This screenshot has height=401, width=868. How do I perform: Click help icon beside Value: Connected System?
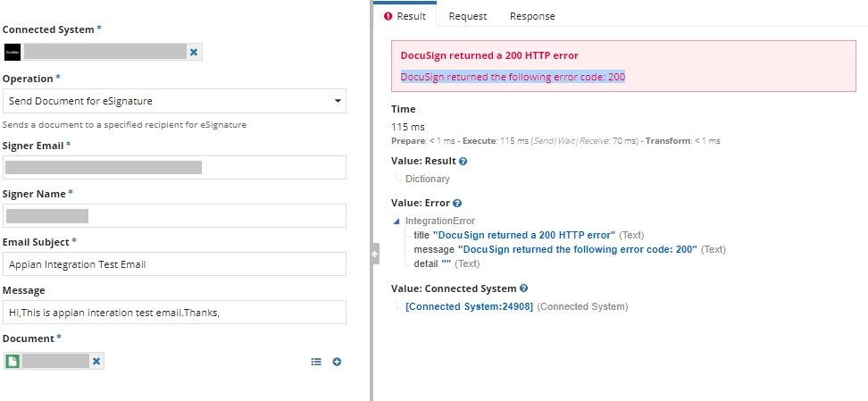[523, 288]
